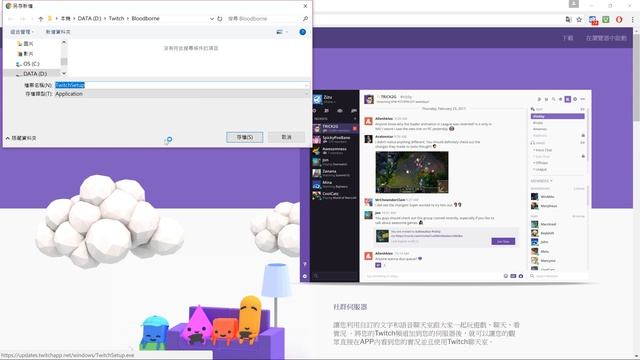This screenshot has width=640, height=360.
Task: Select Bloodborne in the address breadcrumb
Action: coord(145,18)
